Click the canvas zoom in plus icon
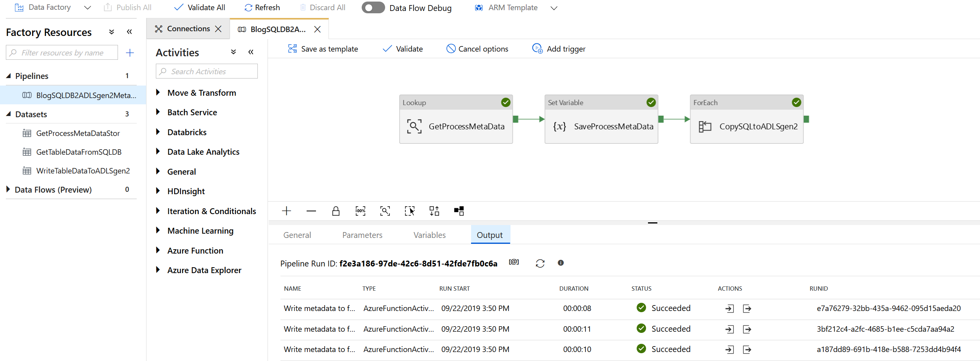This screenshot has width=980, height=361. click(286, 211)
